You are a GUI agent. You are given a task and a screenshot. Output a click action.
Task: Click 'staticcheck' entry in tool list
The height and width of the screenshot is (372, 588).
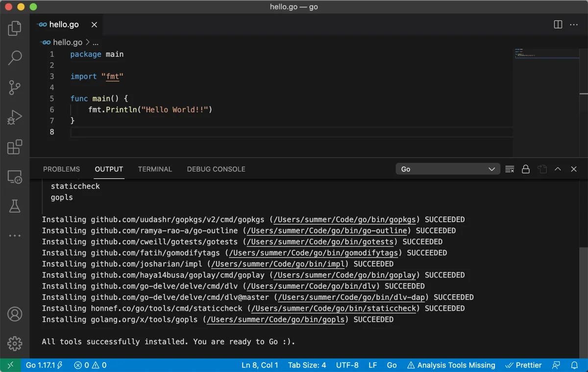click(x=75, y=186)
